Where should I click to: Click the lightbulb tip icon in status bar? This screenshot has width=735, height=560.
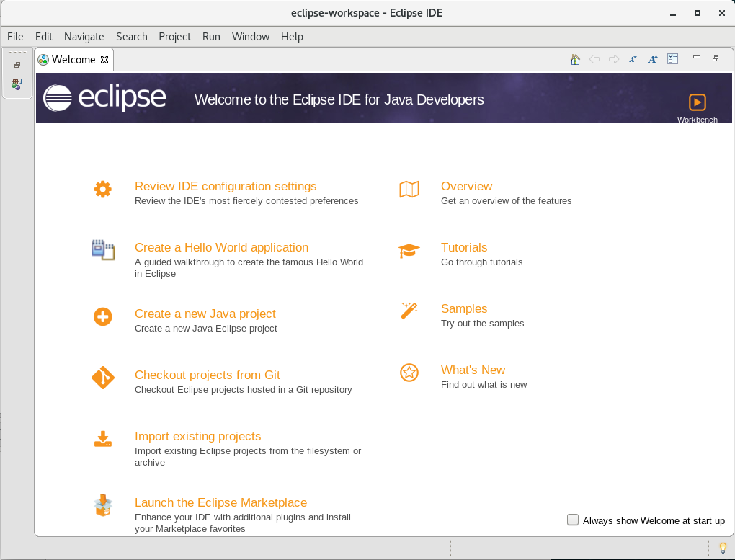coord(723,548)
